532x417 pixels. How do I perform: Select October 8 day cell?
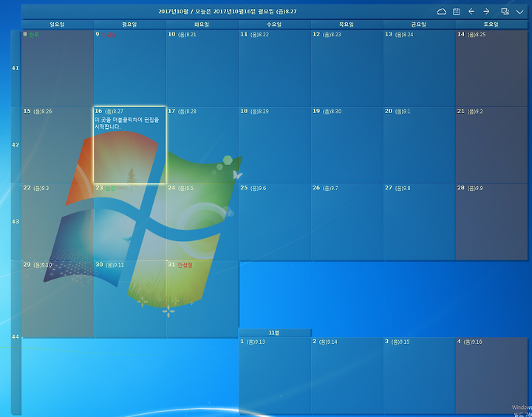(x=58, y=68)
